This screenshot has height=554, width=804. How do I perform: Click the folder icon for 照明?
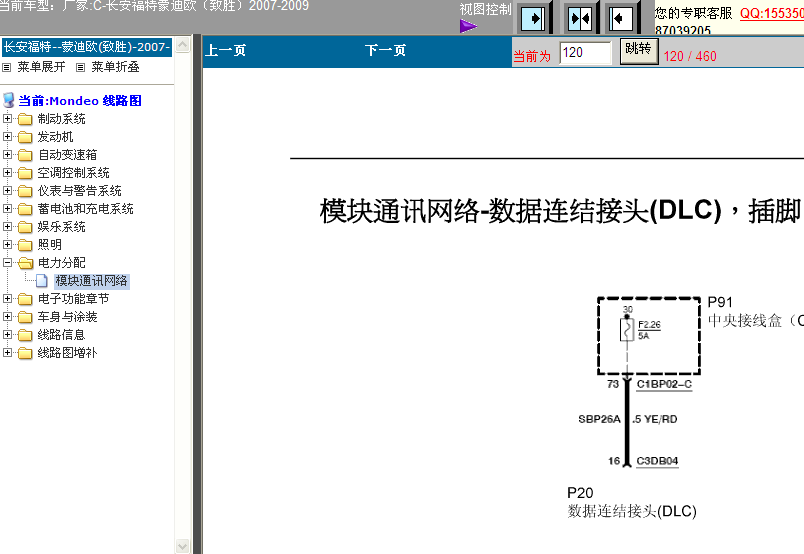point(25,245)
